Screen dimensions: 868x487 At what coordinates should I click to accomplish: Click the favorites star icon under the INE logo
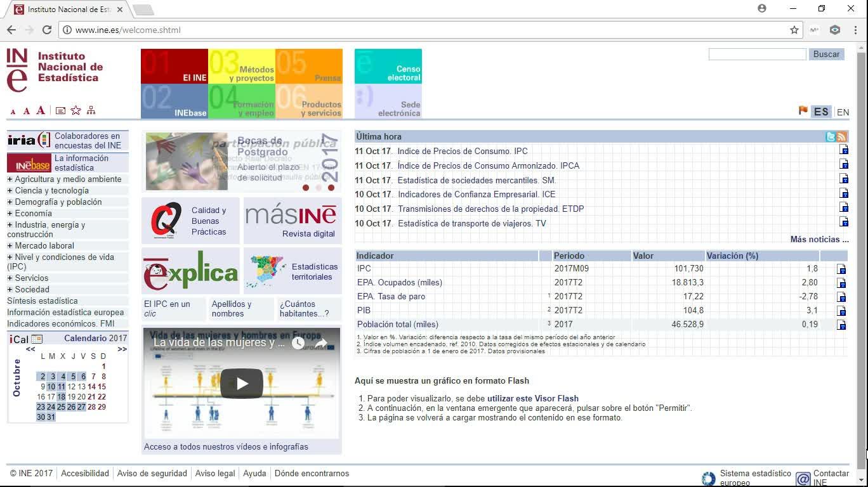click(76, 110)
